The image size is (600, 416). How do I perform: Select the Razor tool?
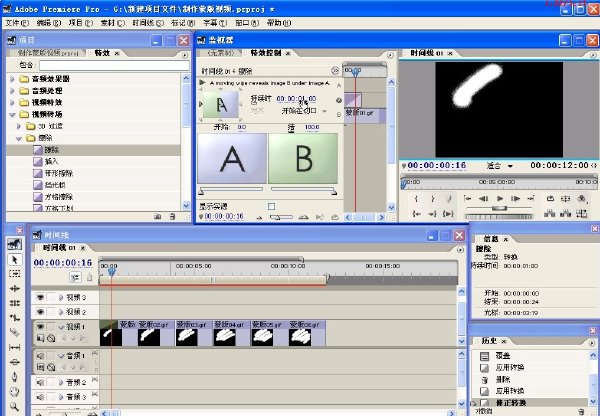tap(15, 332)
